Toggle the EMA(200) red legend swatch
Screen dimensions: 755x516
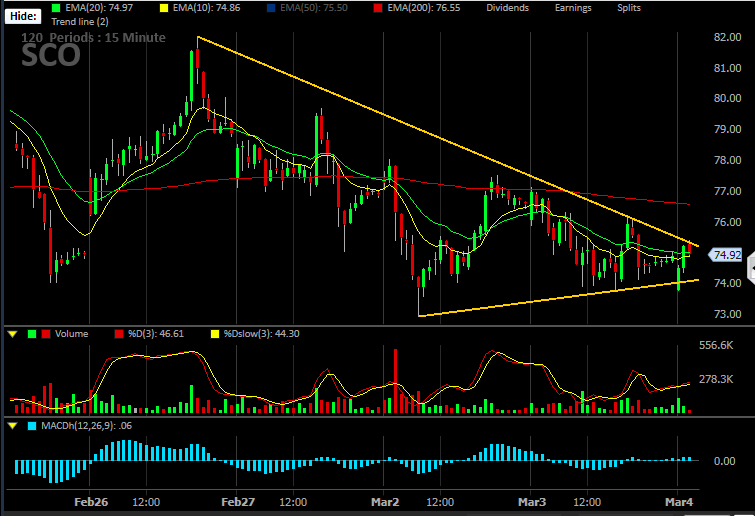[378, 8]
